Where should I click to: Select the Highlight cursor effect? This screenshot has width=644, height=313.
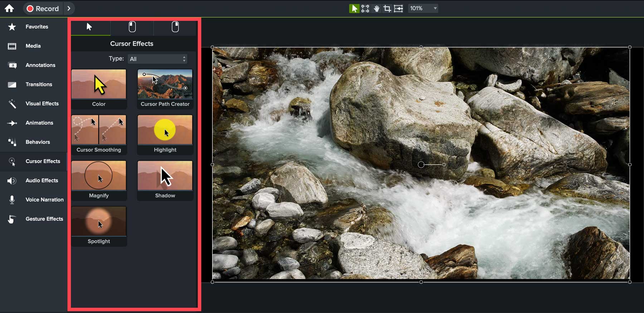(x=165, y=135)
